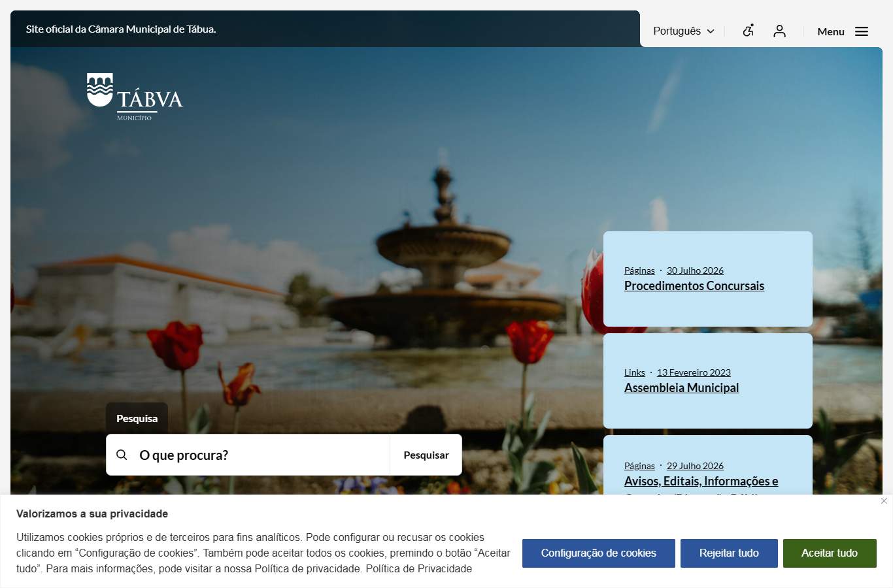Screen dimensions: 893x588
Task: Open Assembleia Municipal link
Action: coord(681,387)
